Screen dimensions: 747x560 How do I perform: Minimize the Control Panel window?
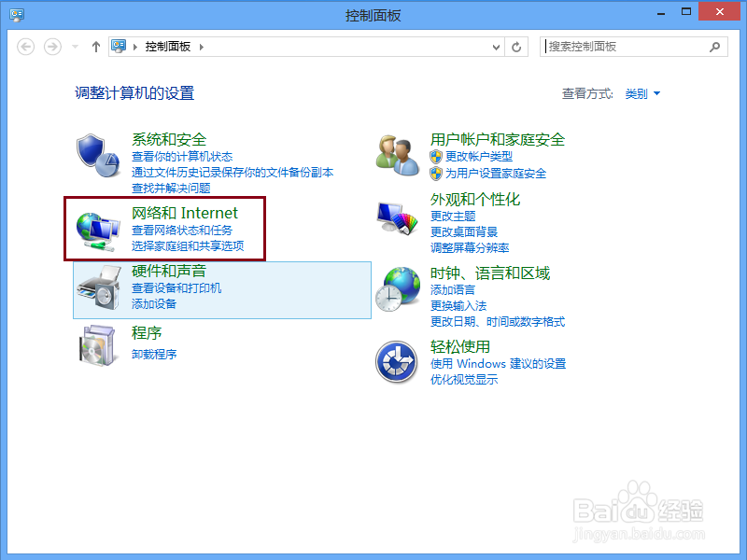(x=661, y=13)
